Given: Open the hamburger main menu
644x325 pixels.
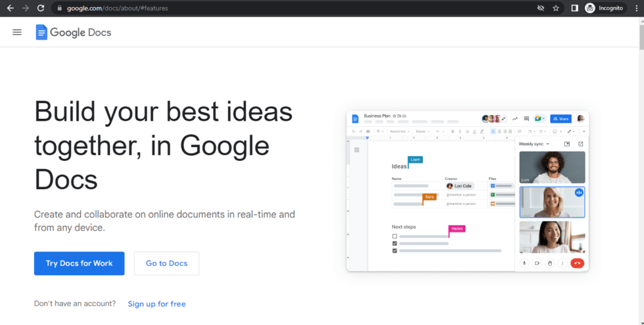Looking at the screenshot, I should pos(17,32).
